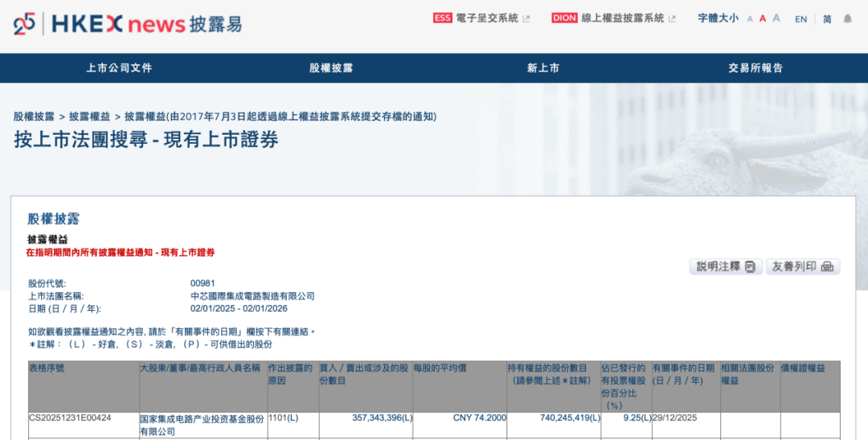Expand the 交易所報告 menu
Viewport: 868px width, 440px height.
(x=755, y=68)
